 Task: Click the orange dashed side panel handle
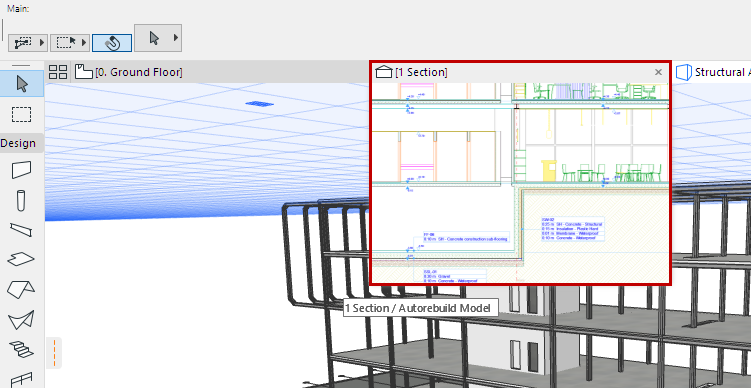point(54,353)
